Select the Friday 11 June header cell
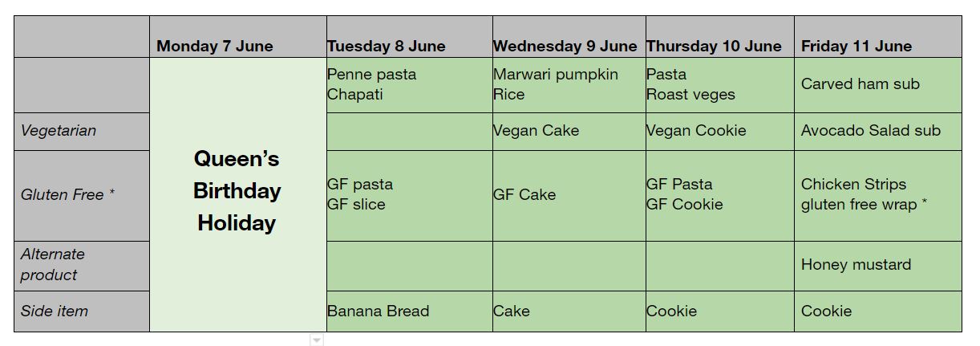This screenshot has width=980, height=346. tap(878, 37)
